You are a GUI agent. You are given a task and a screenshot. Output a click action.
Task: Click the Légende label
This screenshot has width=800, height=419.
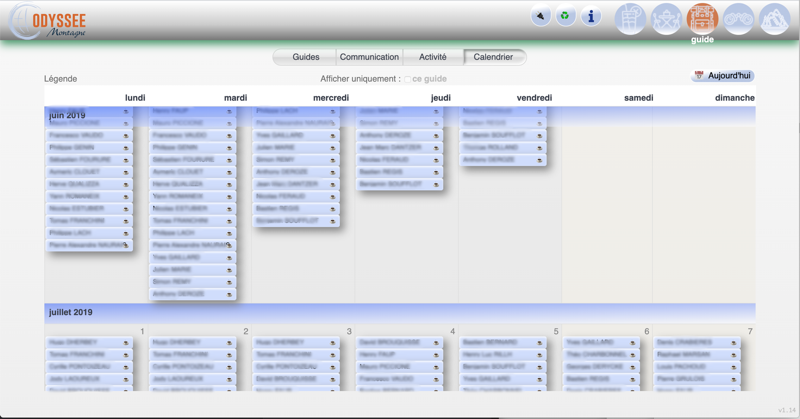click(x=60, y=79)
